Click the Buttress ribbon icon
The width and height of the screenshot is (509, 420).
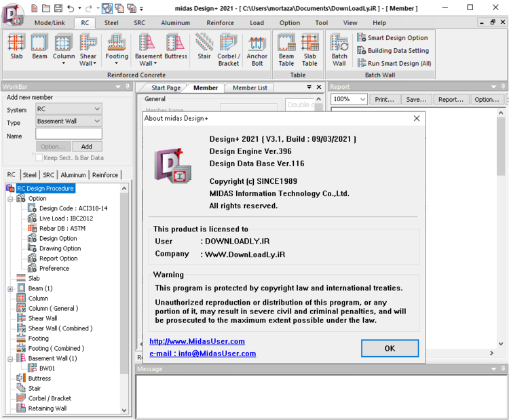pyautogui.click(x=176, y=47)
